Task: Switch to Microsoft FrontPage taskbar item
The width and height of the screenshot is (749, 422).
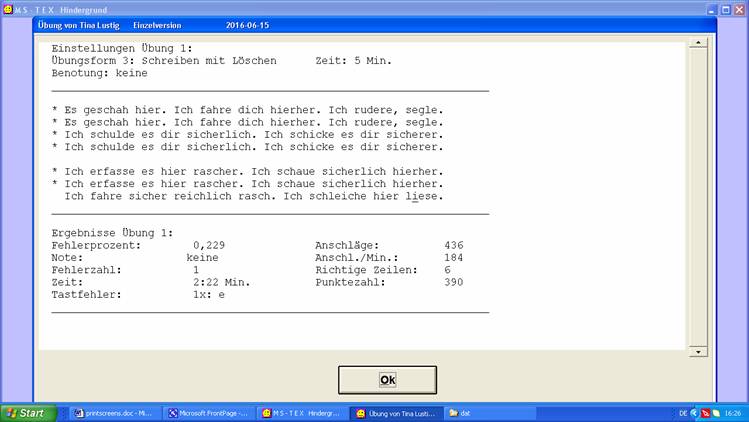Action: point(208,412)
